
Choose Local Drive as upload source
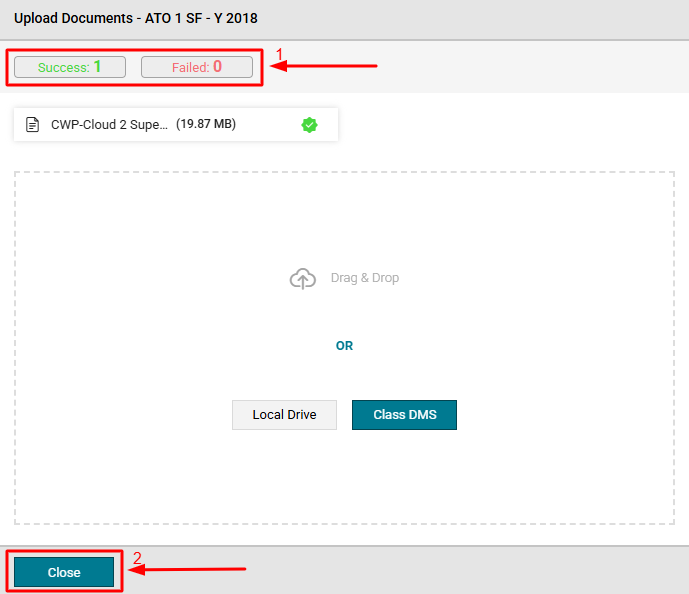[x=284, y=415]
